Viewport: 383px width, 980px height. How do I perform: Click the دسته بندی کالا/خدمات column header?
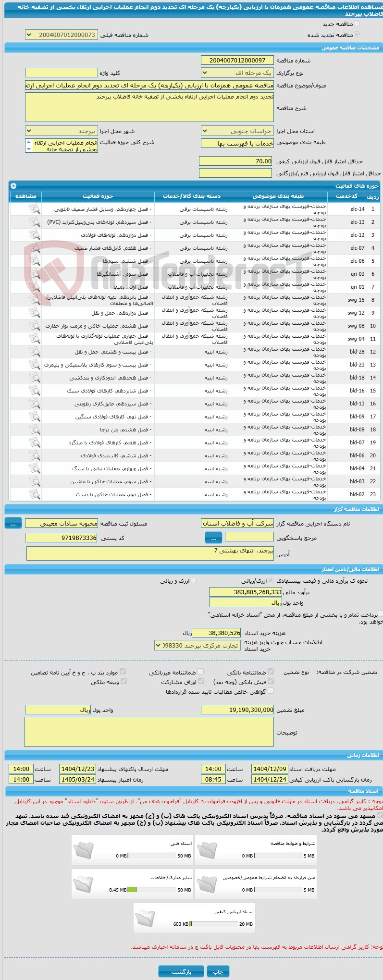pyautogui.click(x=192, y=196)
